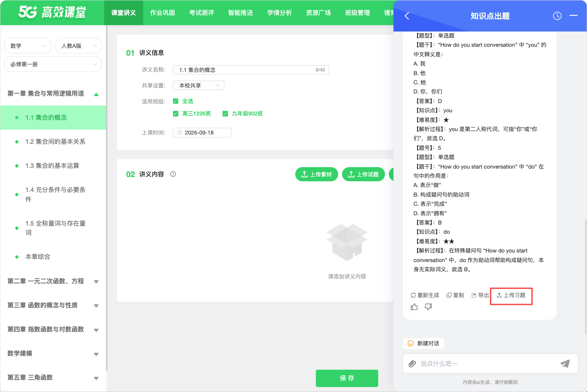The width and height of the screenshot is (587, 392).
Task: Go to the 资源广场 tab
Action: pos(319,13)
